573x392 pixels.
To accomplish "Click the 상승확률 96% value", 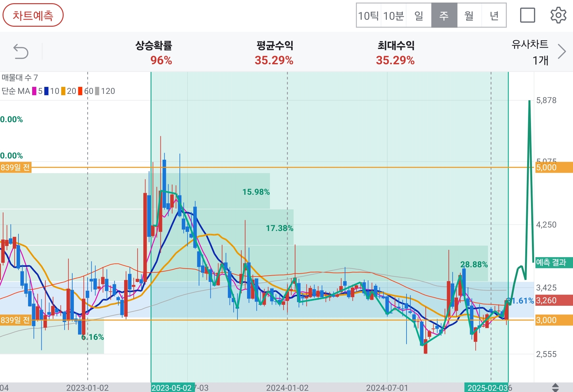I will tap(161, 60).
